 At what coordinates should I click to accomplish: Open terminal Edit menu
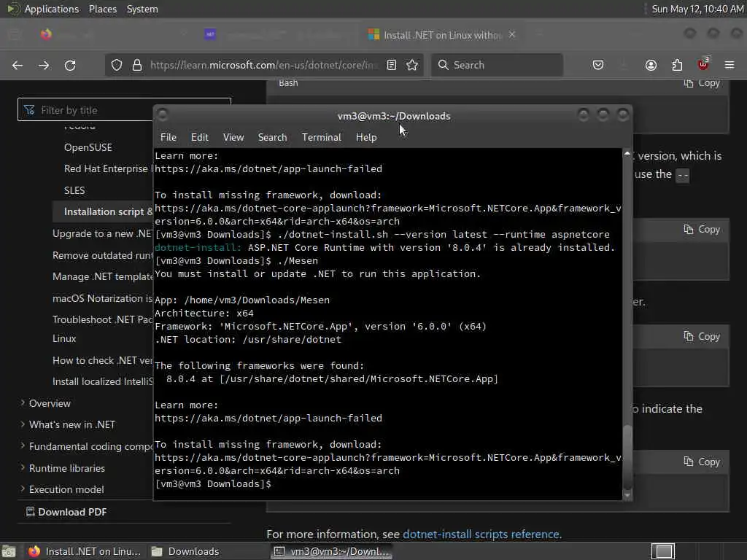[x=200, y=137]
